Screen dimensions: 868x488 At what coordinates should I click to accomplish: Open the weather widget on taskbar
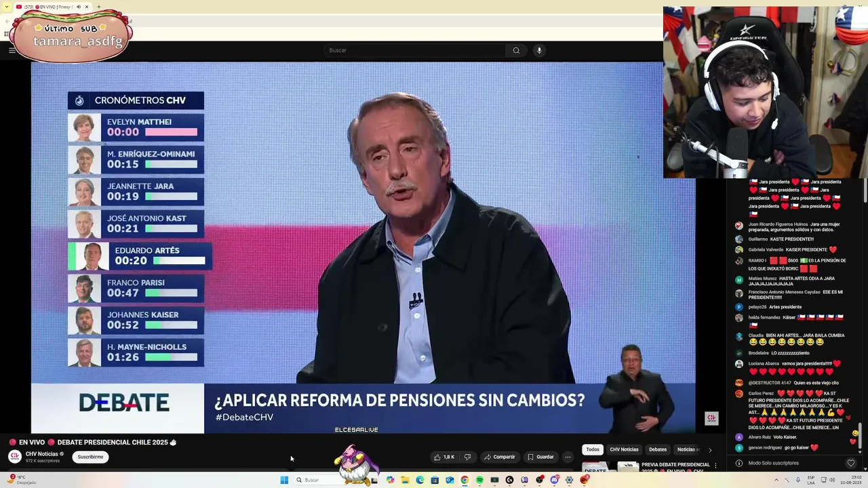22,480
